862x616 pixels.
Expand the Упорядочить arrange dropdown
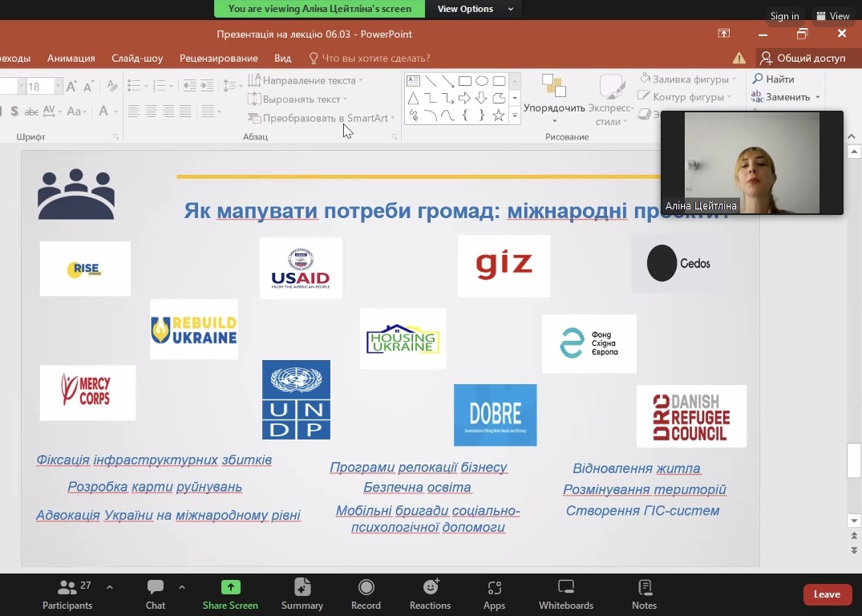tap(554, 122)
